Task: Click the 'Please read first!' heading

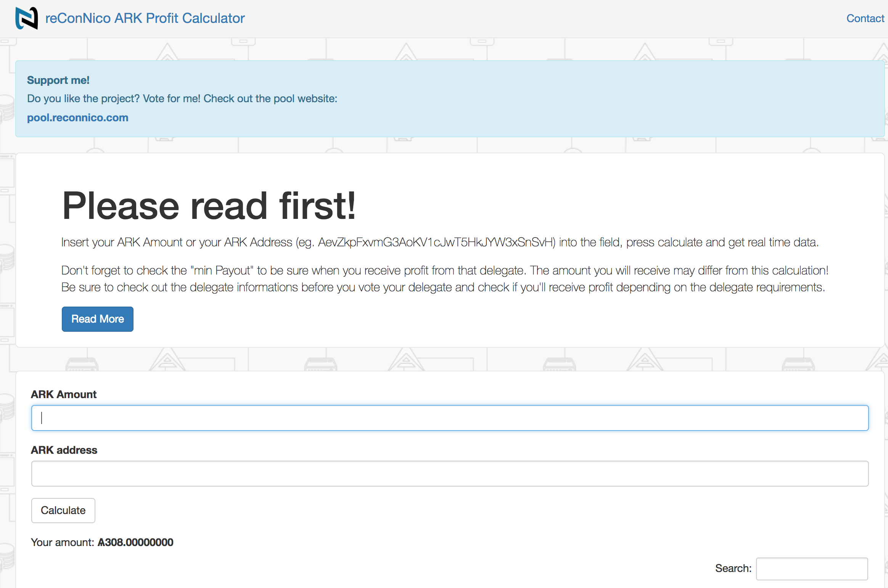Action: 209,206
